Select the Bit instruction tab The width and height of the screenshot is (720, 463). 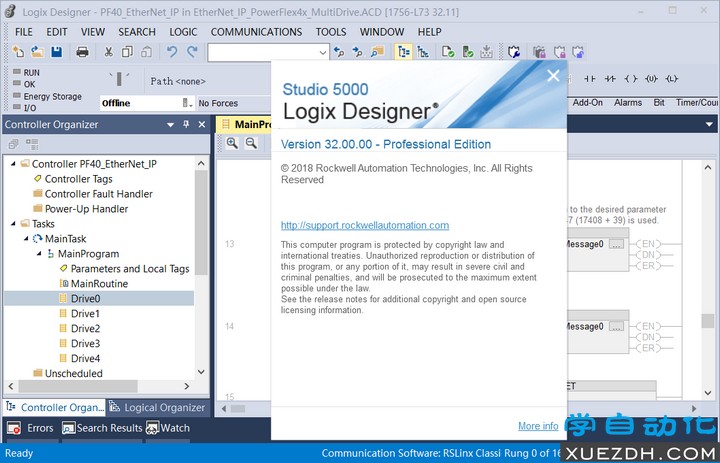[x=659, y=102]
